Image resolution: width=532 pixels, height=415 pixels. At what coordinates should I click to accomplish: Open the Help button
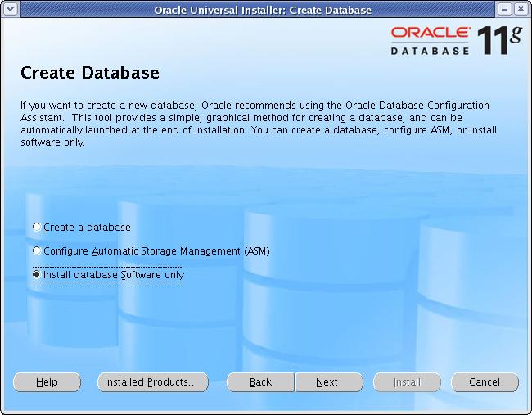(47, 382)
